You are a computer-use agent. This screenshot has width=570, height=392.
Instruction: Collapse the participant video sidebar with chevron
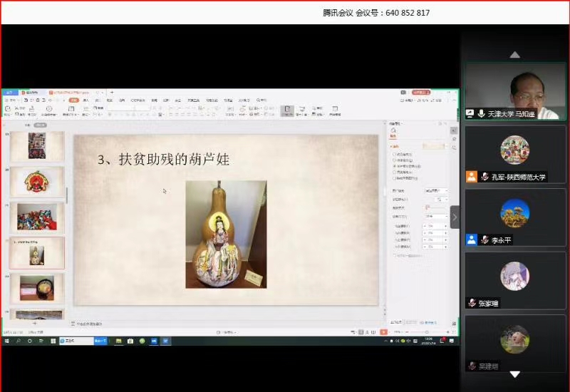[455, 217]
